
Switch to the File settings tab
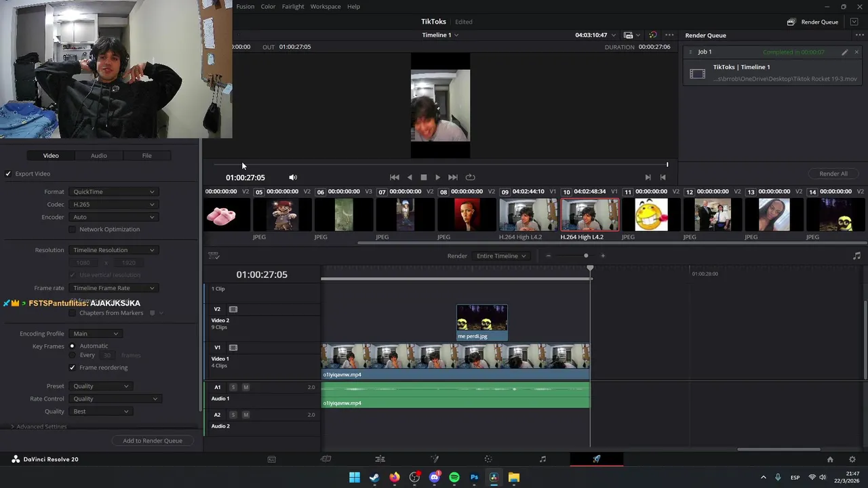coord(146,156)
